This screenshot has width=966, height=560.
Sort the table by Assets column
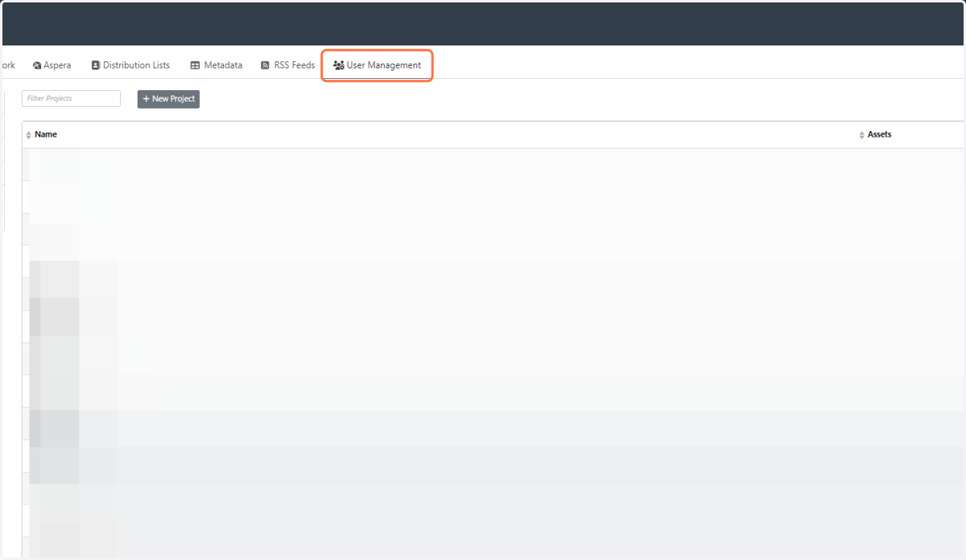879,134
